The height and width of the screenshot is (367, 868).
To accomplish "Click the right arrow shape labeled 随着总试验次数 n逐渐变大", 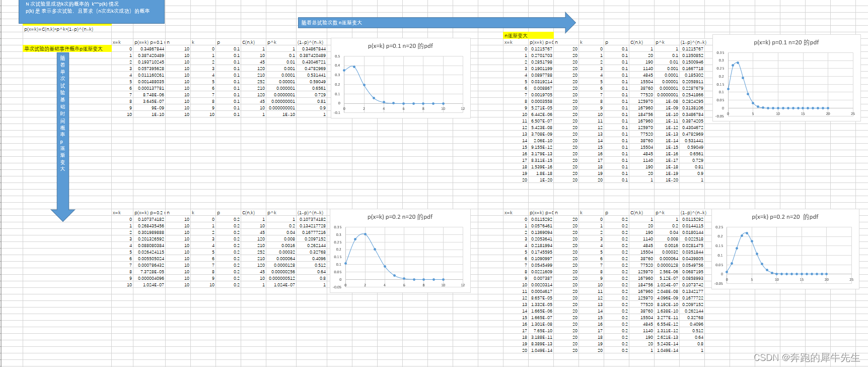I will pos(437,23).
